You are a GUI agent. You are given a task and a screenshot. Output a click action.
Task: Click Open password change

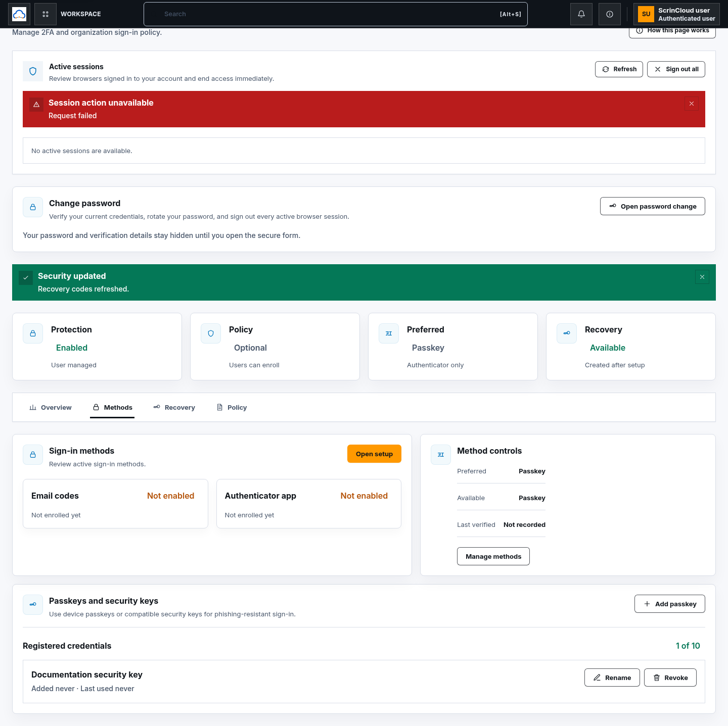coord(653,206)
